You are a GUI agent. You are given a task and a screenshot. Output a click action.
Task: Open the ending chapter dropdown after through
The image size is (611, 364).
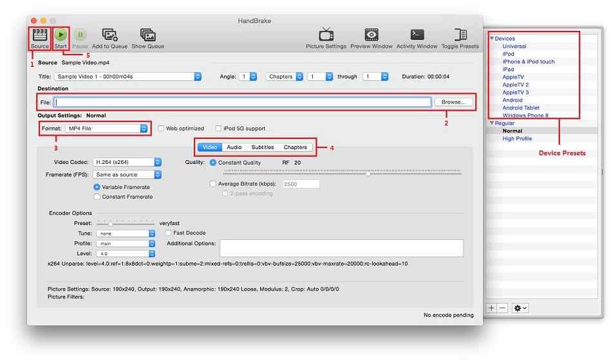[375, 77]
